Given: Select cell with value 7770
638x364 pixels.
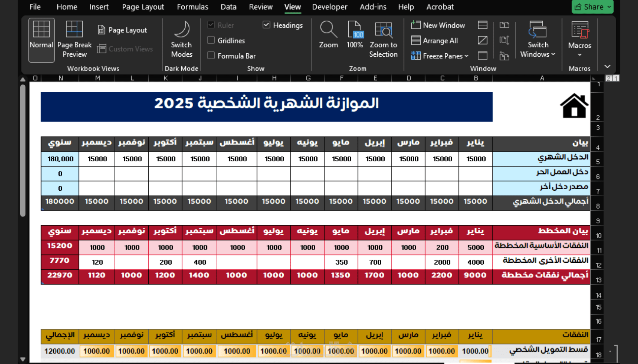Looking at the screenshot, I should tap(60, 262).
